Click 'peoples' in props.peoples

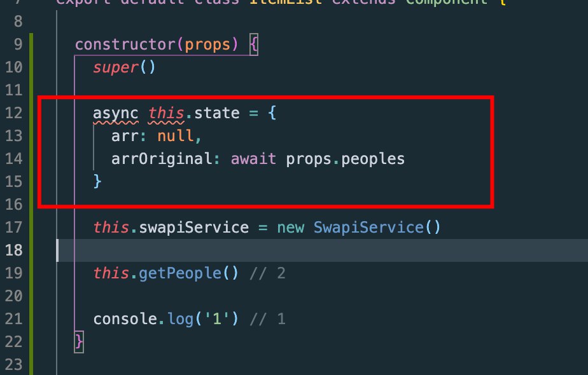click(373, 159)
